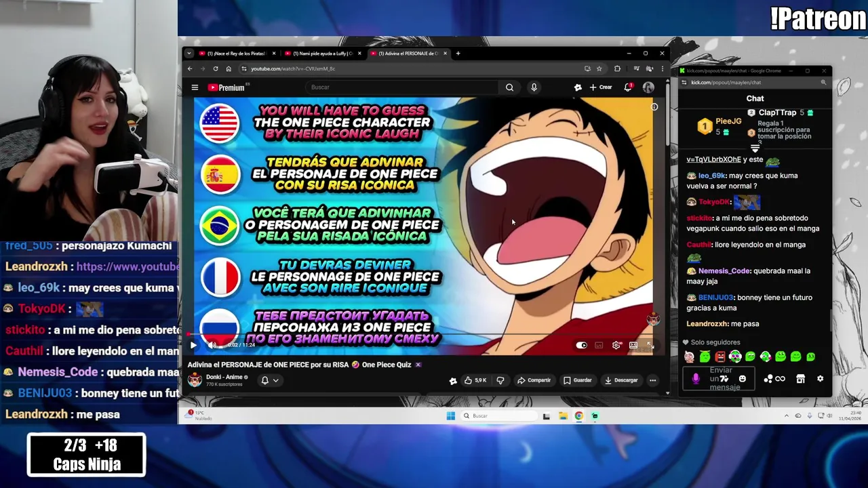Image resolution: width=868 pixels, height=488 pixels.
Task: Expand subscription notification bell dropdown
Action: (x=270, y=380)
